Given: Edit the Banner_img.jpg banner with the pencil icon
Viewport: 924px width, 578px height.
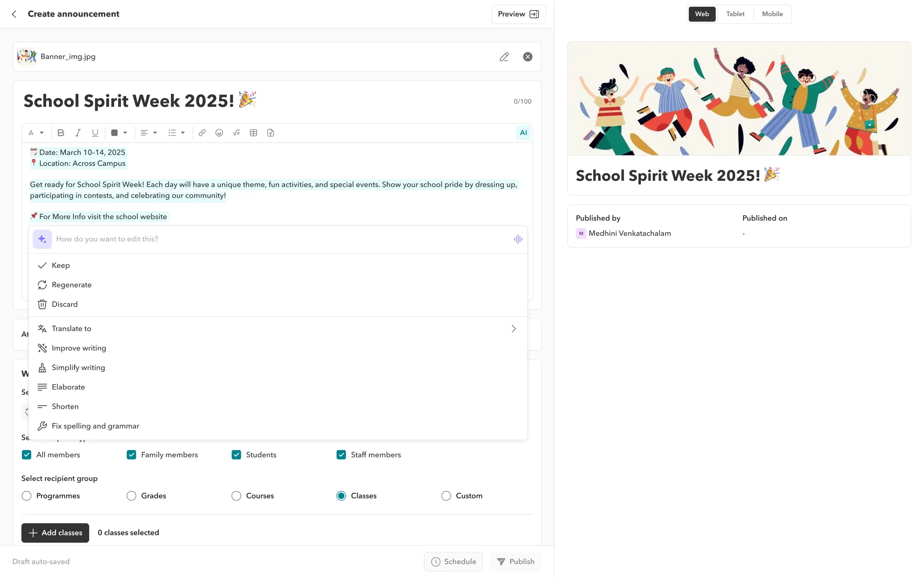Looking at the screenshot, I should point(504,57).
